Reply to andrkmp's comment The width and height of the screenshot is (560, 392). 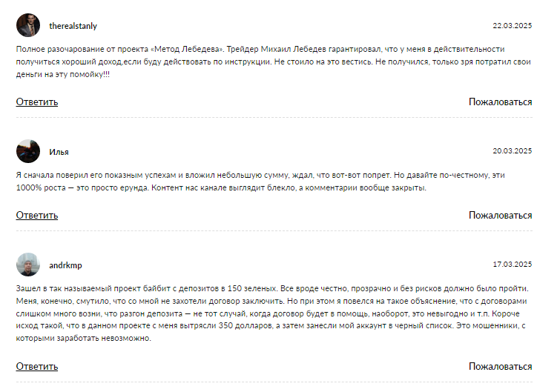(37, 367)
